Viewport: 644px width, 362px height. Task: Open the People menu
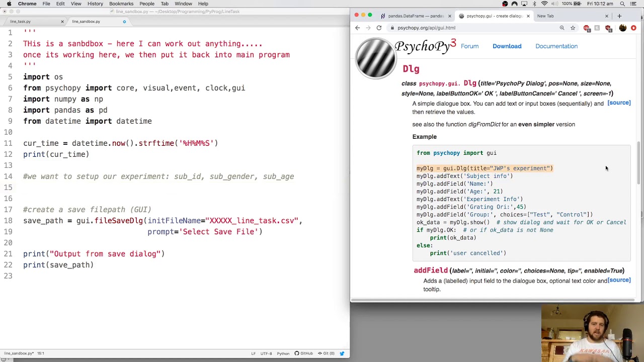[147, 4]
